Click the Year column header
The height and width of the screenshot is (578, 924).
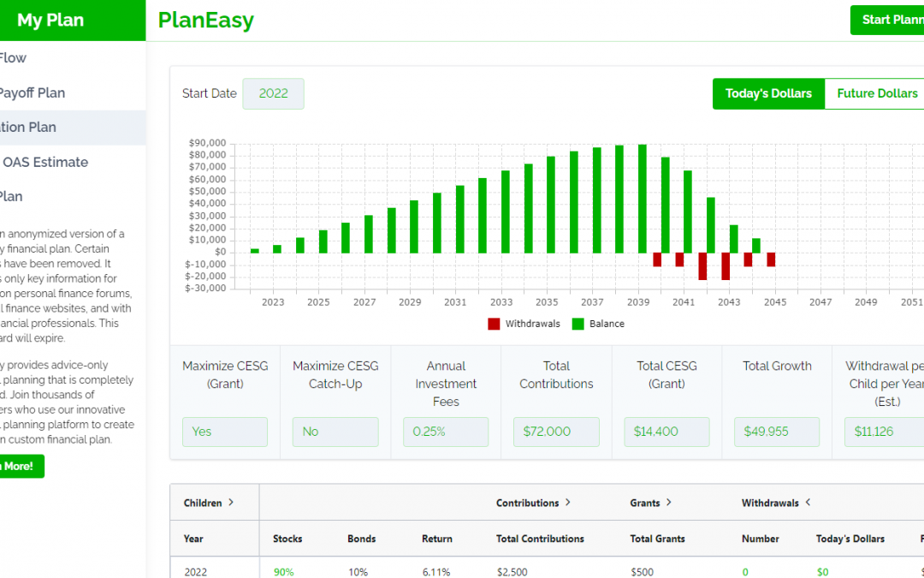[193, 539]
